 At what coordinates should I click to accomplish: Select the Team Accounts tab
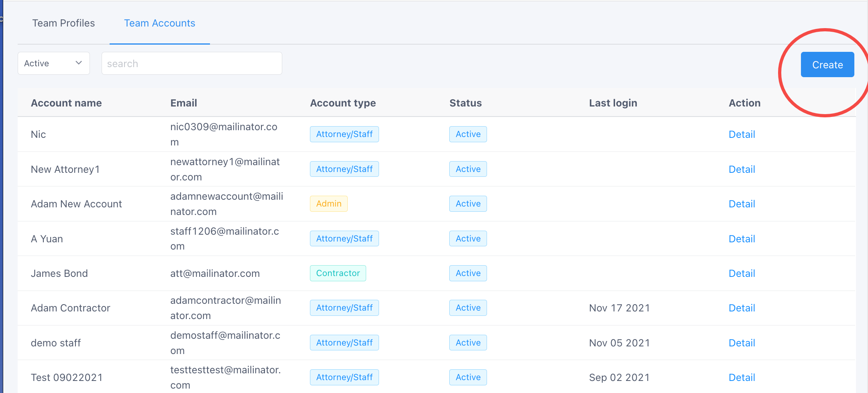tap(159, 23)
